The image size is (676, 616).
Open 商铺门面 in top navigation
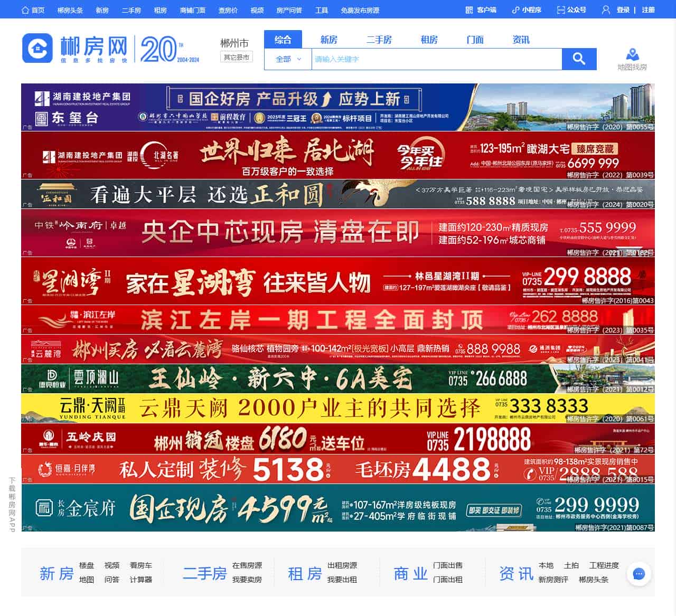[193, 10]
